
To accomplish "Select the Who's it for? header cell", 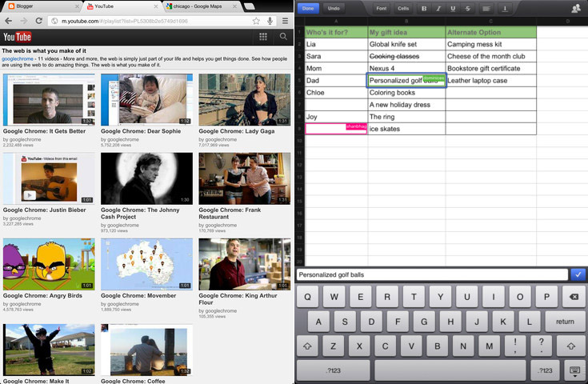I will [336, 32].
